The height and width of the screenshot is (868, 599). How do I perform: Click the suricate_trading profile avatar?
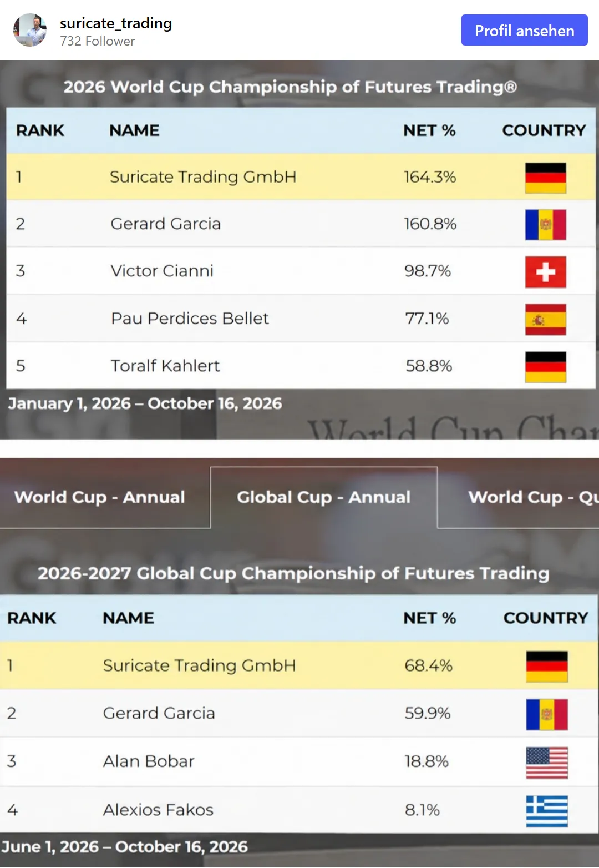[30, 30]
